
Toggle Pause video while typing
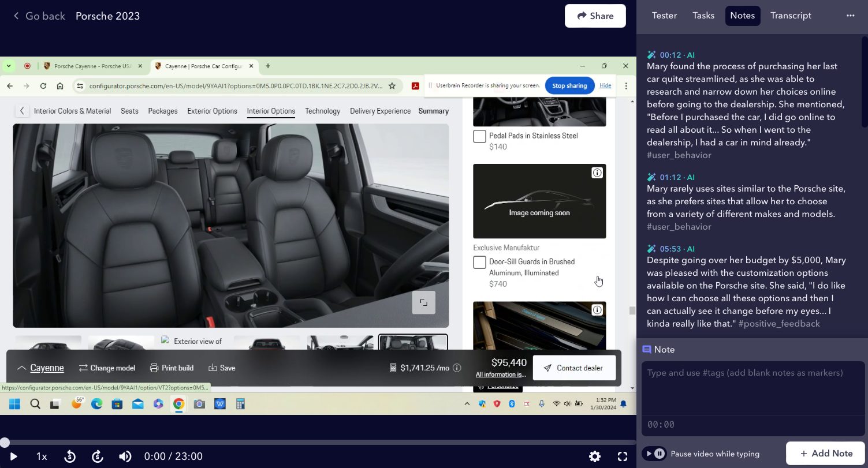tap(655, 454)
